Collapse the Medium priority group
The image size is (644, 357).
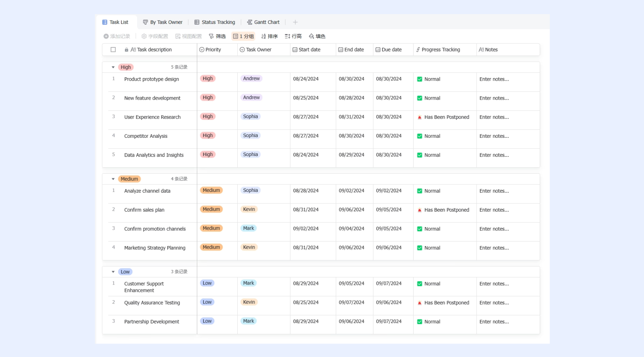coord(113,179)
